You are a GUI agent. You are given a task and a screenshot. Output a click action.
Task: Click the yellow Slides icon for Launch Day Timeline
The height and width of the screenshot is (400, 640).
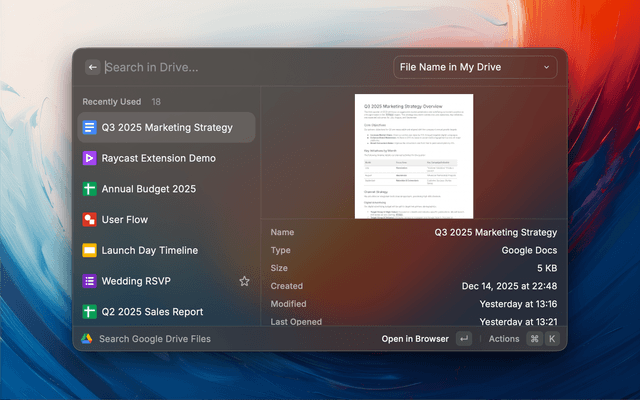pyautogui.click(x=89, y=250)
